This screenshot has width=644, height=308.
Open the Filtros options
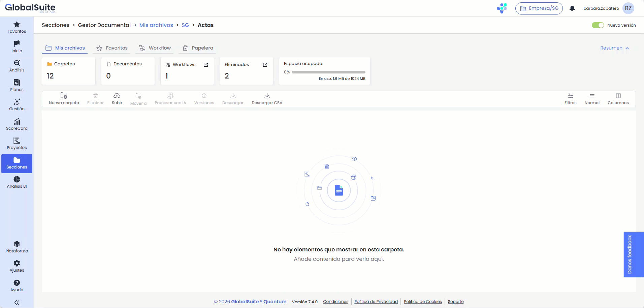coord(570,98)
